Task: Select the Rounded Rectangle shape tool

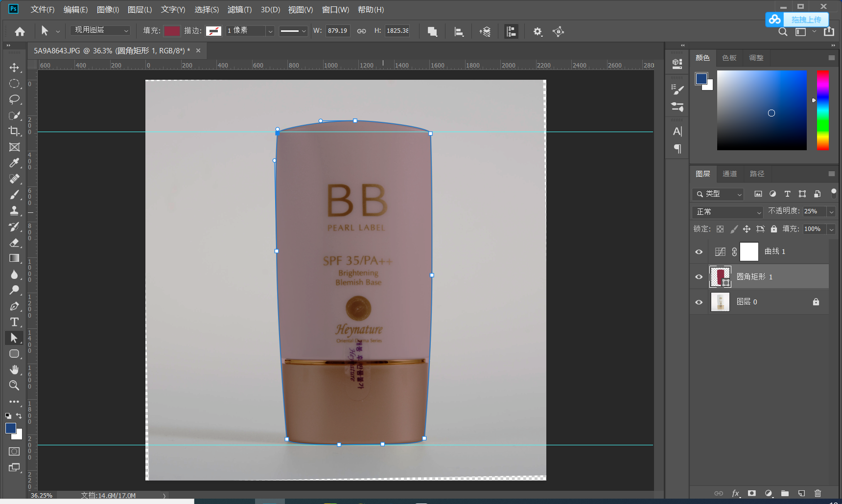Action: pos(14,354)
